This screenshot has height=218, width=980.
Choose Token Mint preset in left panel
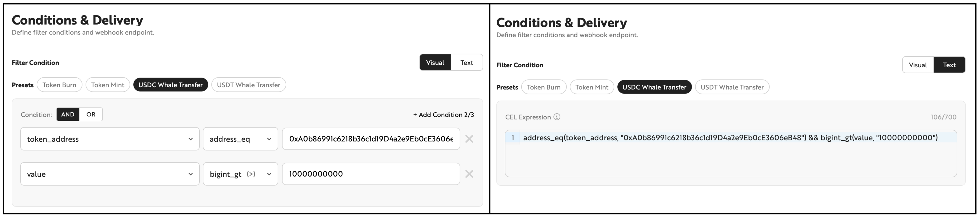click(x=108, y=85)
